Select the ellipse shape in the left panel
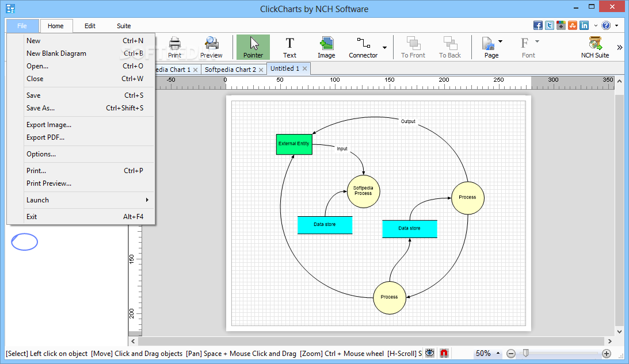Viewport: 629px width, 364px height. pos(25,242)
